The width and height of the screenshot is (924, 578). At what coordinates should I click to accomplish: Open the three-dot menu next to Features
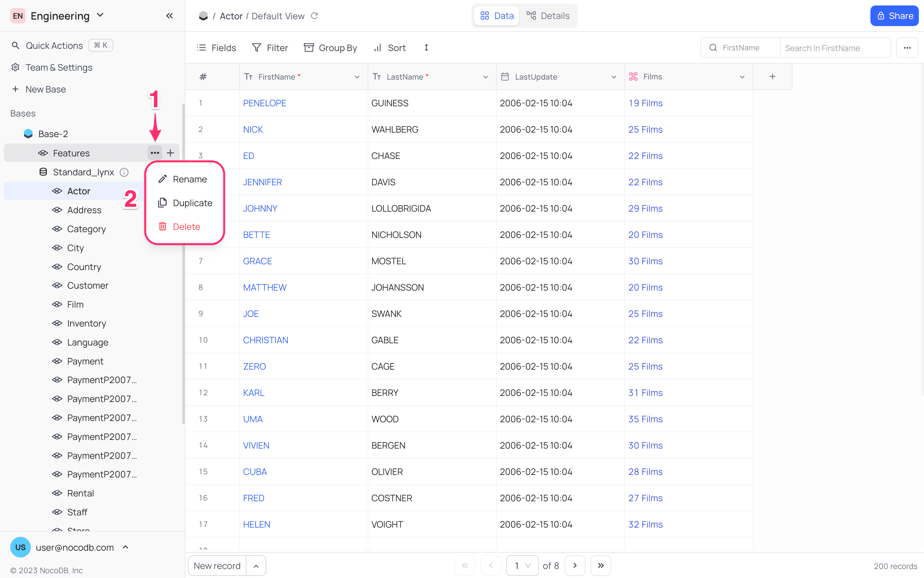[x=155, y=153]
